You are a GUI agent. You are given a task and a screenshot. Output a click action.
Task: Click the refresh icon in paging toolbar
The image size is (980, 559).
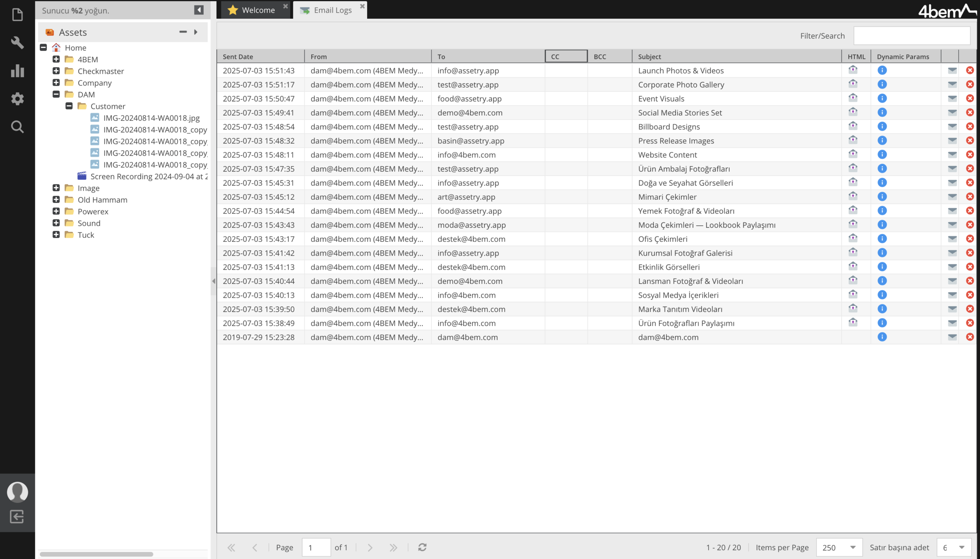coord(422,547)
